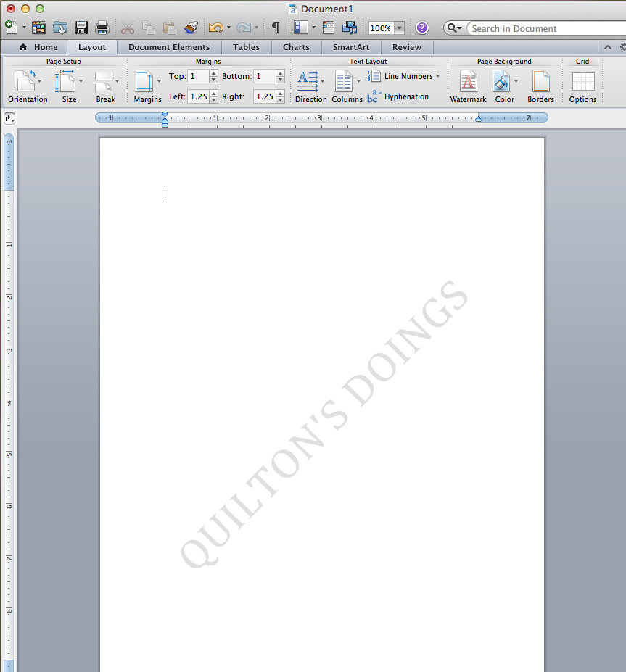Open the Line Numbers menu
Image resolution: width=626 pixels, height=672 pixels.
[x=403, y=76]
